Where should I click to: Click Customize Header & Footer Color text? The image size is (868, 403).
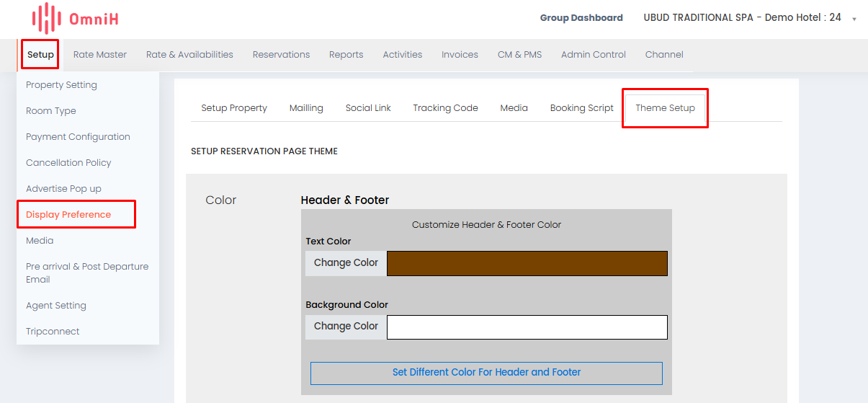coord(486,225)
